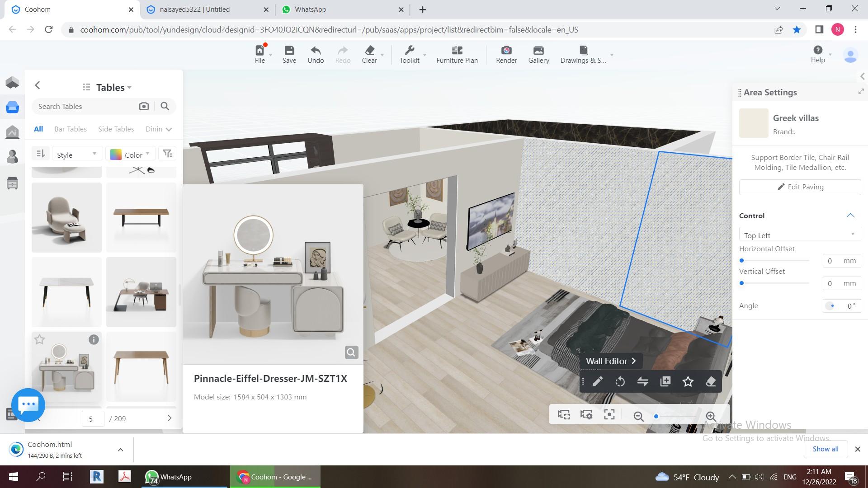Click the Search Tables input field

[x=86, y=107]
